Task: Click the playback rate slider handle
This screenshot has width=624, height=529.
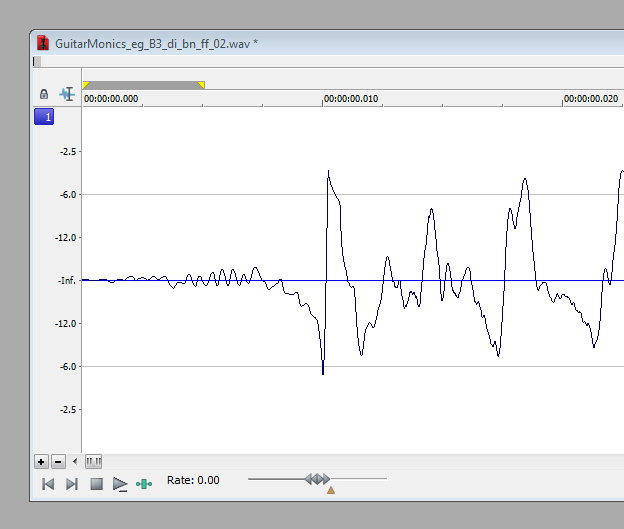Action: (317, 479)
